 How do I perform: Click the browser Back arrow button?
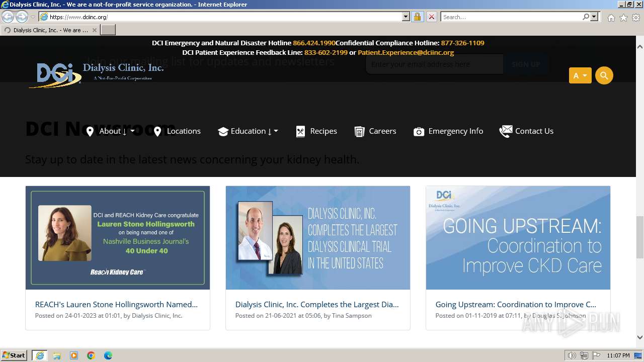[8, 17]
